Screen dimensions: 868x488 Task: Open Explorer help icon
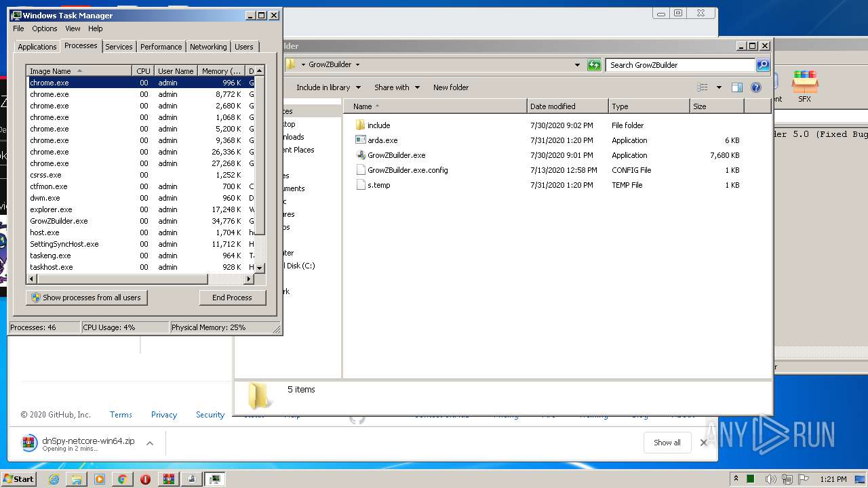(756, 87)
